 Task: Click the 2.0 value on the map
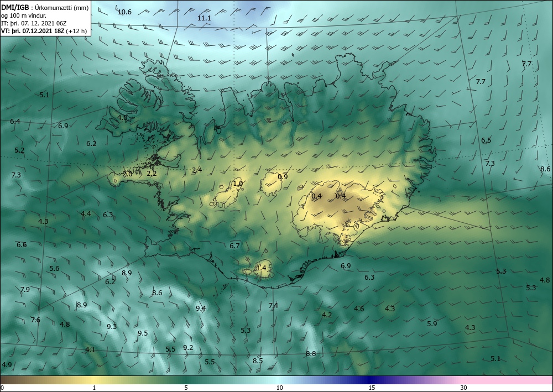pyautogui.click(x=127, y=174)
